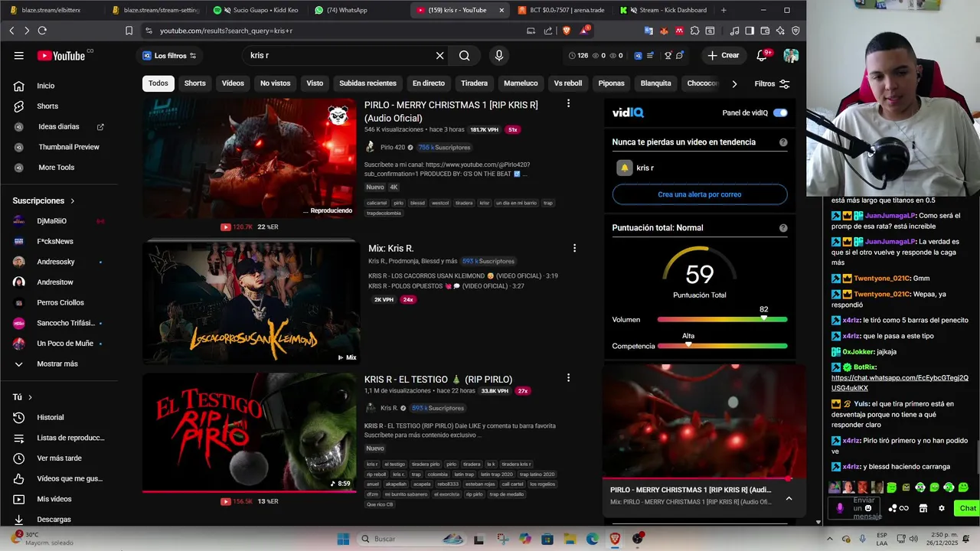Open browser extensions puzzle icon
This screenshot has width=980, height=551.
[694, 31]
